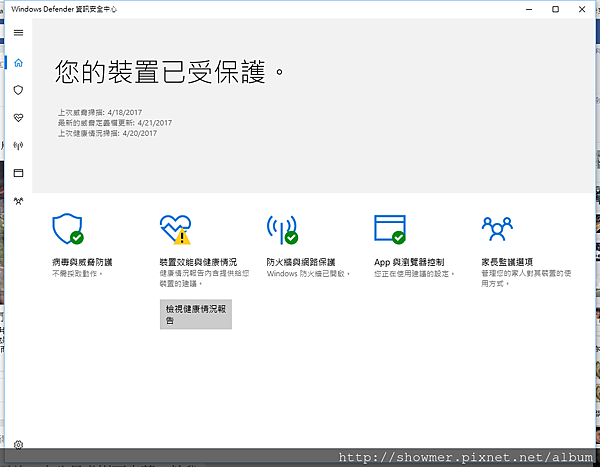Maximize the Windows Defender window
600x467 pixels.
(556, 9)
